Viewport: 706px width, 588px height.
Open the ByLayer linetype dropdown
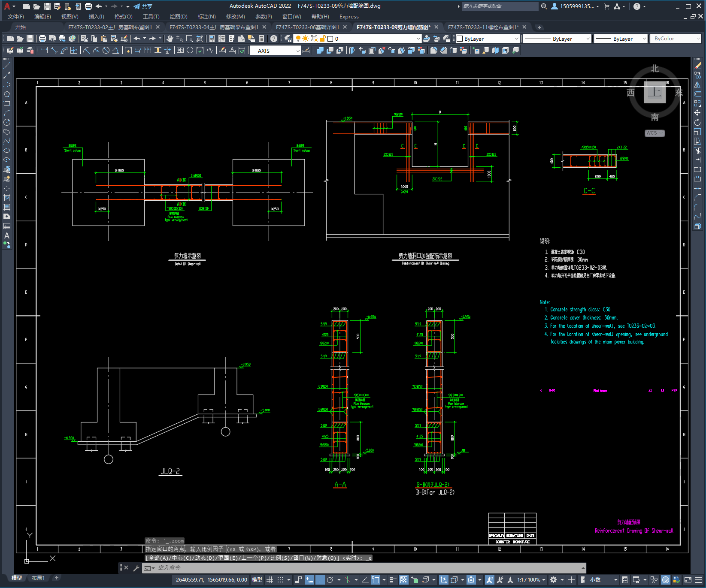(557, 39)
